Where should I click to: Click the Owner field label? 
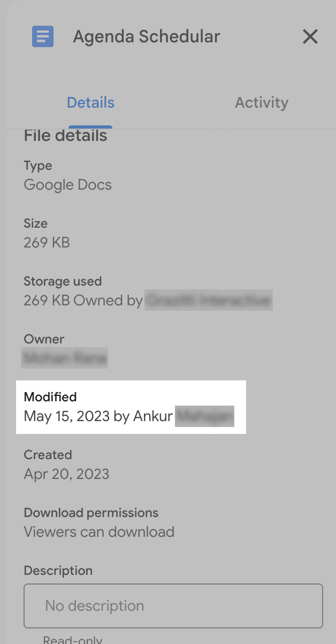point(44,339)
